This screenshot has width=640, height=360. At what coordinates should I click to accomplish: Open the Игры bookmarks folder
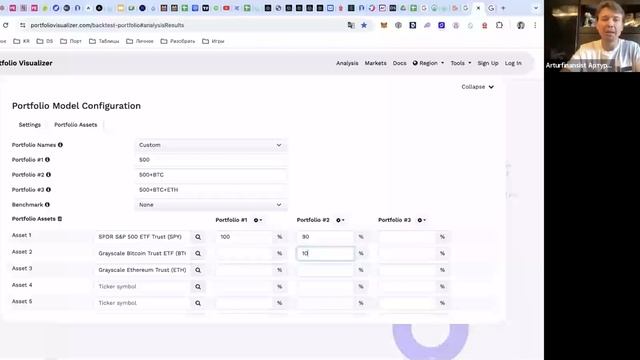(213, 41)
